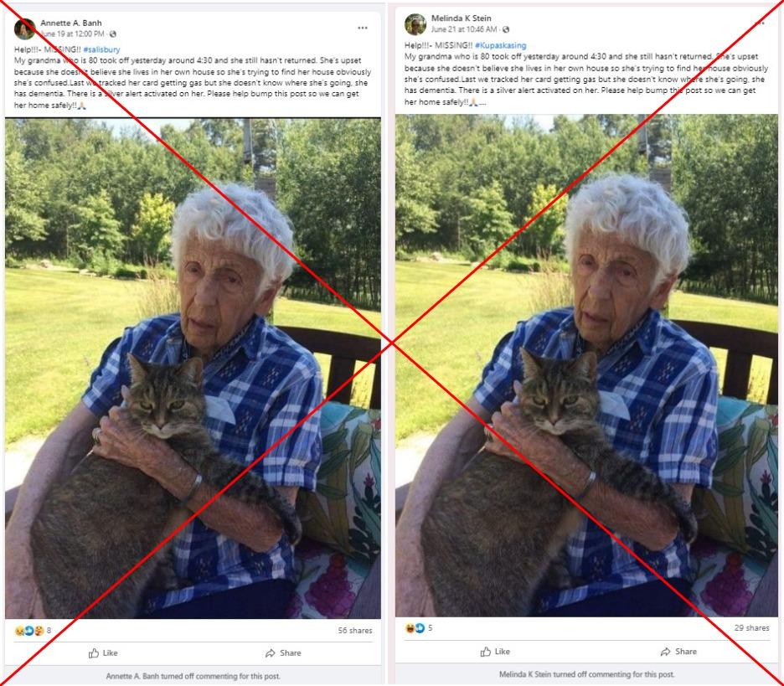Open Annette A. Banh's profile picture
Viewport: 784px width, 686px height.
(24, 28)
